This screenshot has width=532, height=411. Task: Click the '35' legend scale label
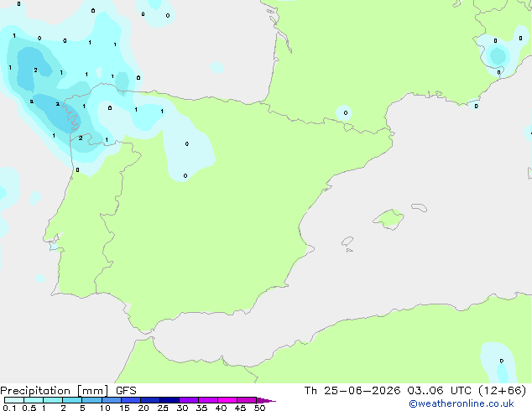[x=201, y=408]
